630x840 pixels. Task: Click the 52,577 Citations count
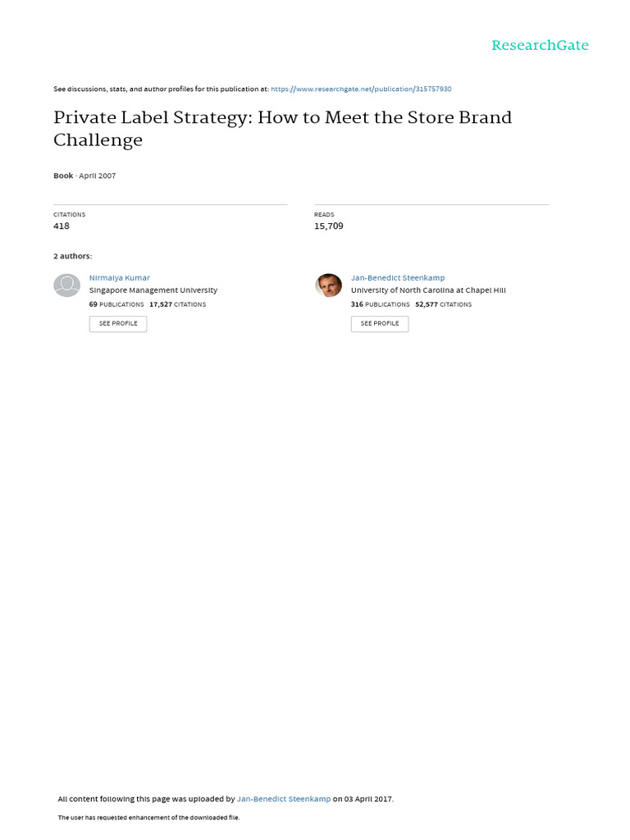(x=444, y=304)
